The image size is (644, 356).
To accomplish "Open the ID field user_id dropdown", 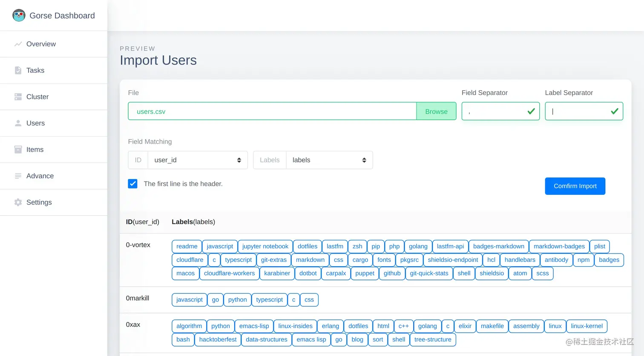I will 198,160.
